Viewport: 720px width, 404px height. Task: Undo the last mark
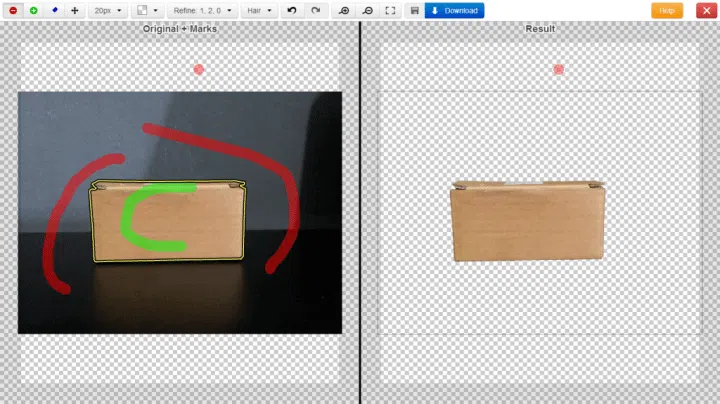pyautogui.click(x=292, y=11)
